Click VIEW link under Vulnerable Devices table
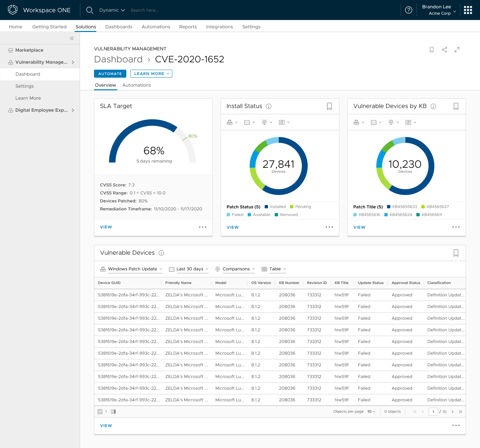This screenshot has height=448, width=480. [x=106, y=426]
